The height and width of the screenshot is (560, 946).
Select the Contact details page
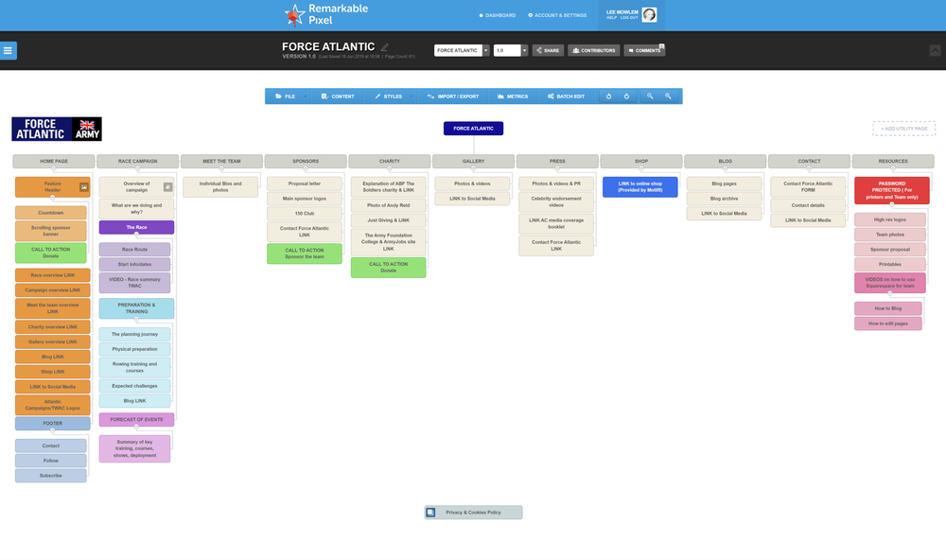click(808, 205)
